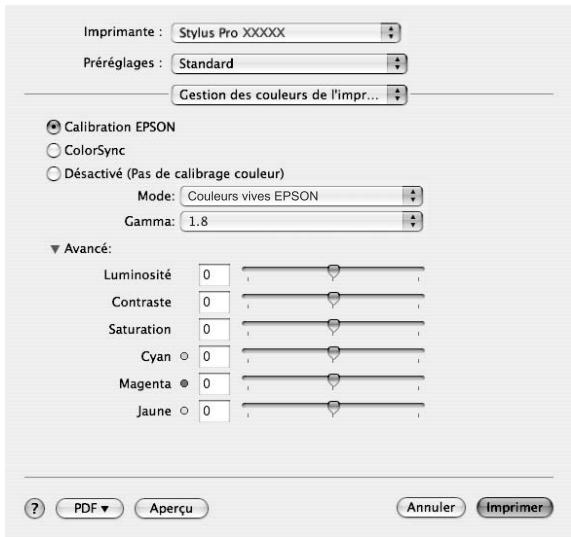Image resolution: width=571 pixels, height=537 pixels.
Task: Click the Imprimer button
Action: (515, 508)
